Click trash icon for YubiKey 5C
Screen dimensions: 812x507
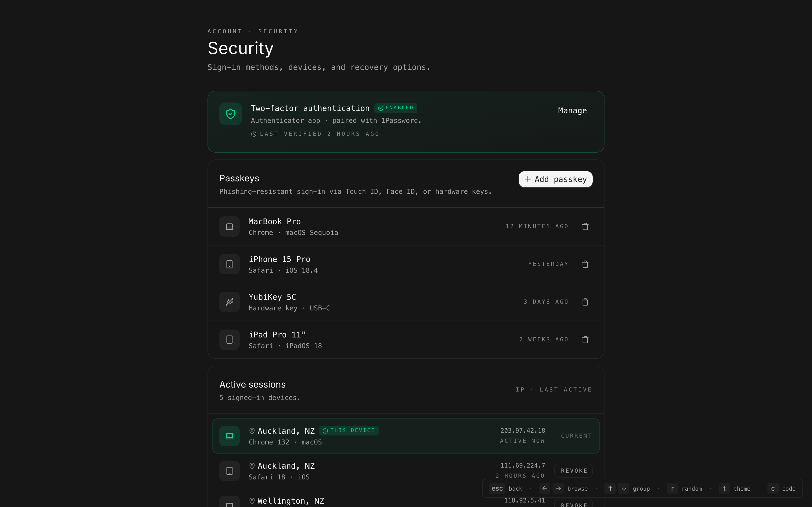[x=585, y=302]
